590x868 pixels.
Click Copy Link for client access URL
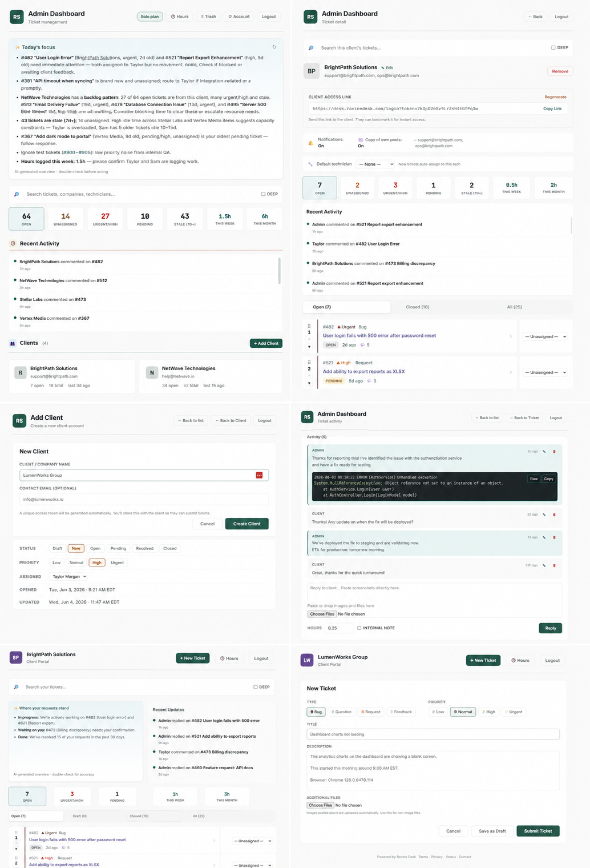(552, 108)
